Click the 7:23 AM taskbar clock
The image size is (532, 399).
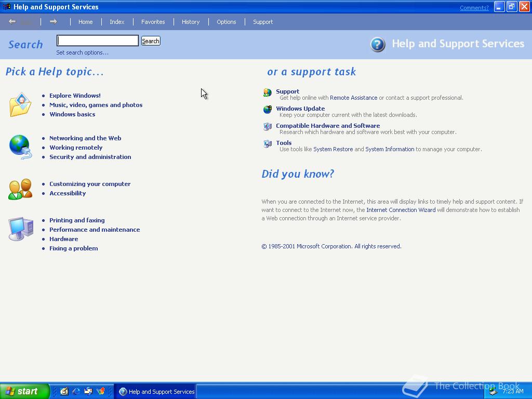tap(513, 391)
